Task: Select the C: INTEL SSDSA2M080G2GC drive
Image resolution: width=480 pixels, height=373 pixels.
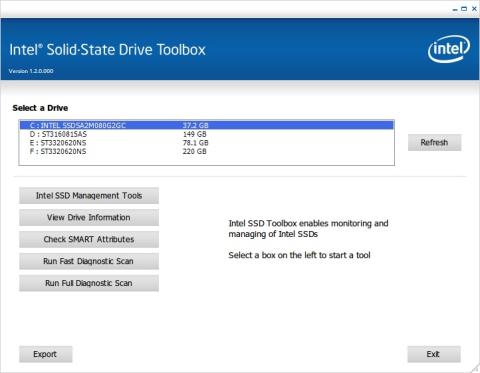Action: (207, 125)
